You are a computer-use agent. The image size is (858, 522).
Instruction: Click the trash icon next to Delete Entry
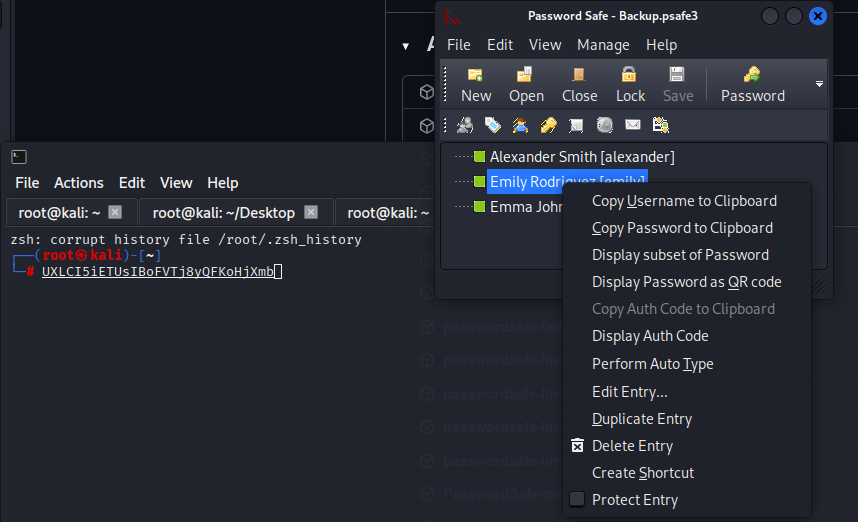(577, 445)
